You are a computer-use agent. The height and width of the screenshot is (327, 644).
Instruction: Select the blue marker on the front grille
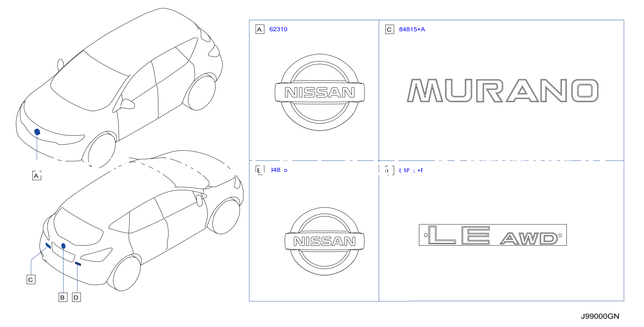tap(37, 132)
